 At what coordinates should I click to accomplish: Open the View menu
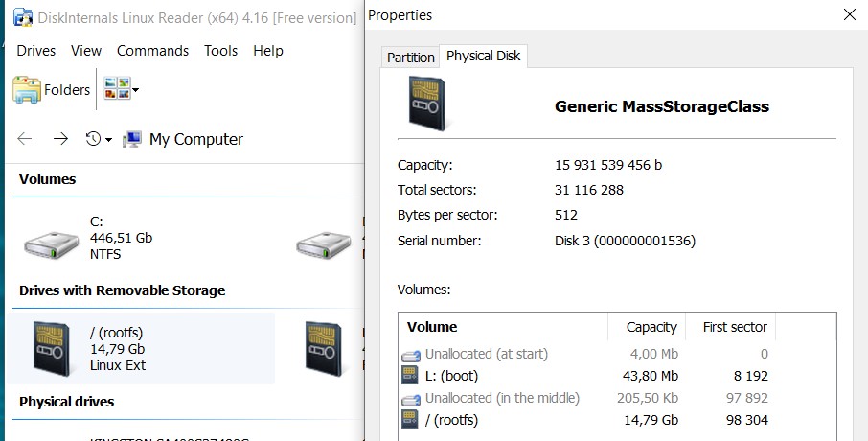[86, 51]
